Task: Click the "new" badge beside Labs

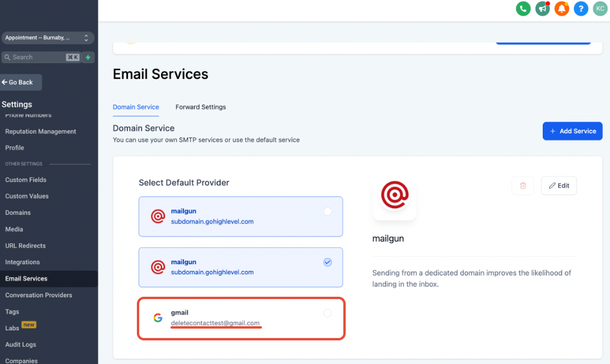Action: point(29,324)
